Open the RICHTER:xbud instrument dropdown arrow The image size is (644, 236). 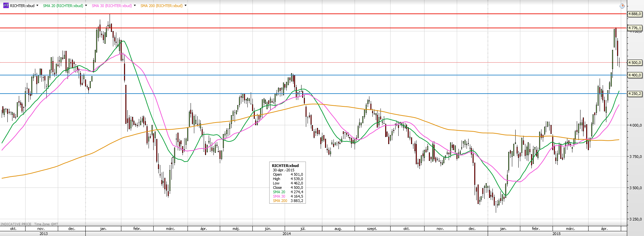tap(37, 6)
